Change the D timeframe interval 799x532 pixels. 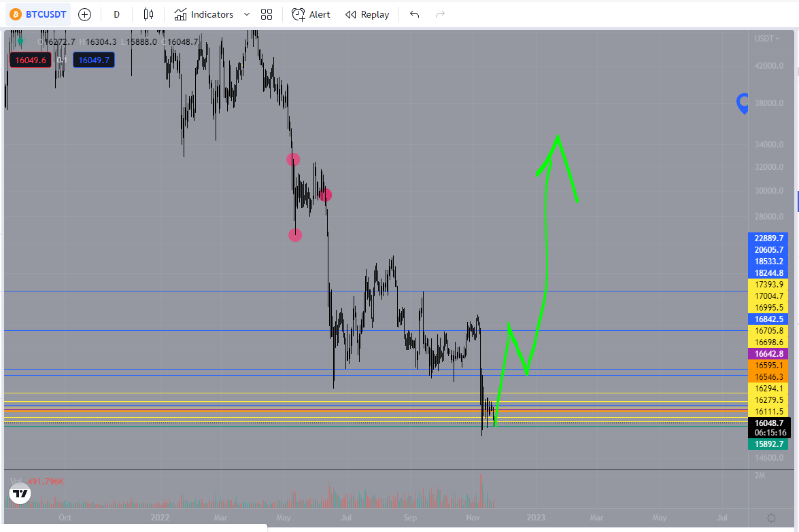pos(117,14)
